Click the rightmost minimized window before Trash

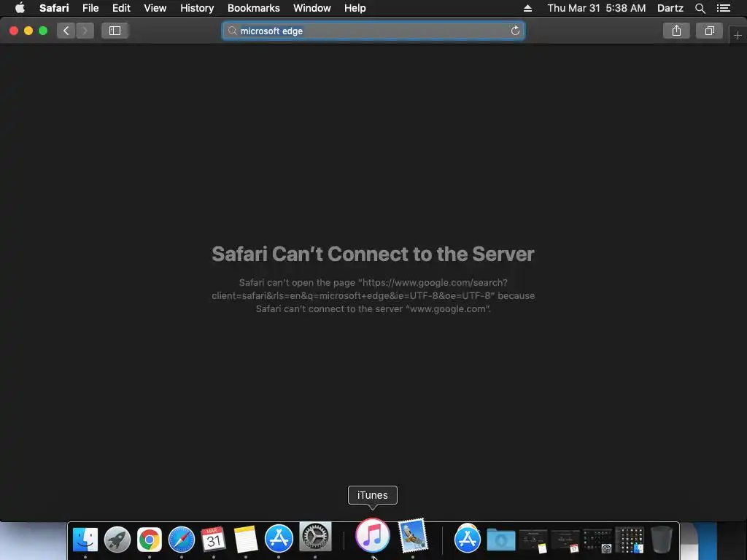click(630, 540)
